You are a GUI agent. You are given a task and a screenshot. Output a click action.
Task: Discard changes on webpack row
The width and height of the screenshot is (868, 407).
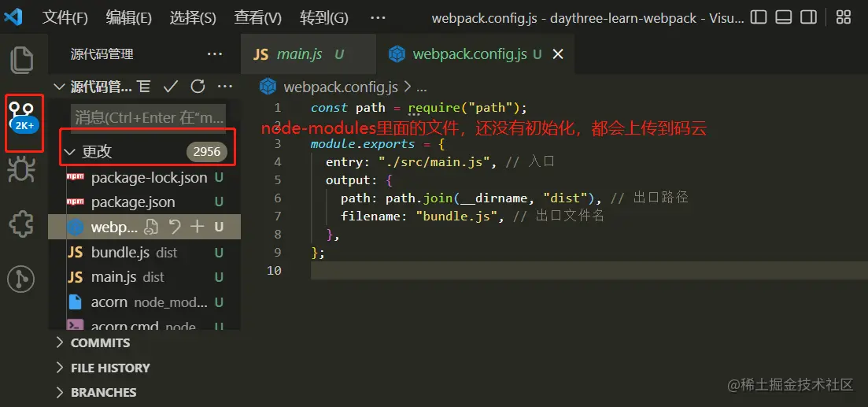point(175,227)
